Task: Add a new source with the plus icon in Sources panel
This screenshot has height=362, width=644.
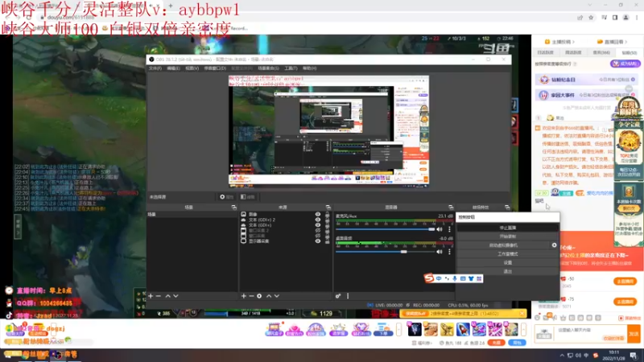Action: coord(244,296)
